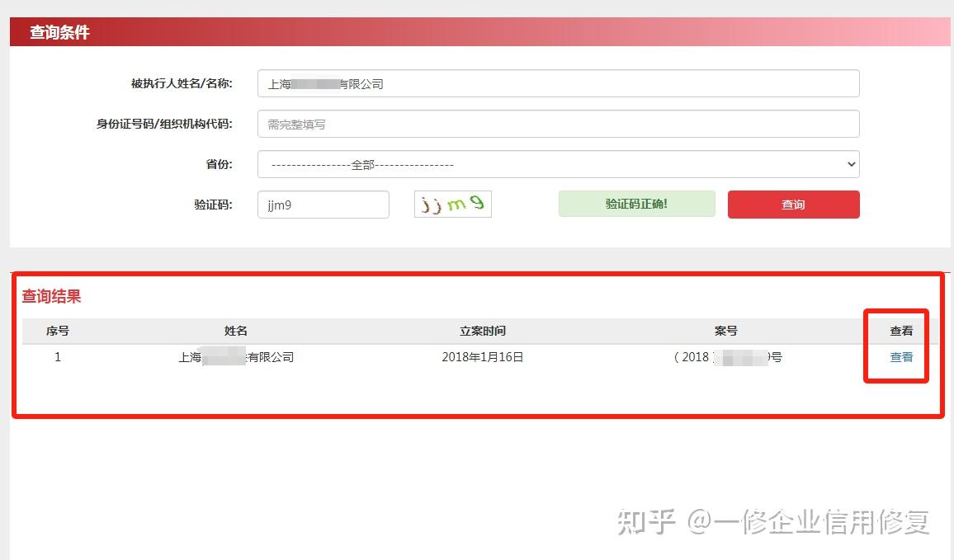
Task: Click the 查询条件 panel header
Action: click(x=59, y=33)
